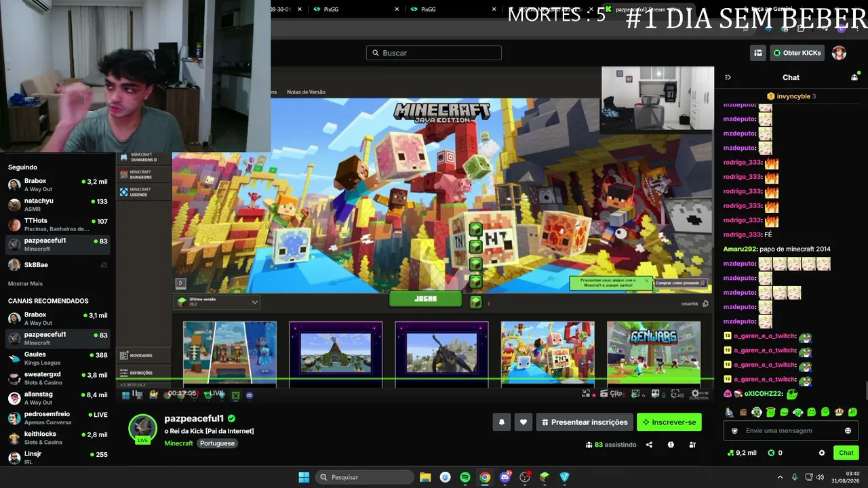
Task: Show hidden system tray icons
Action: pos(780,477)
